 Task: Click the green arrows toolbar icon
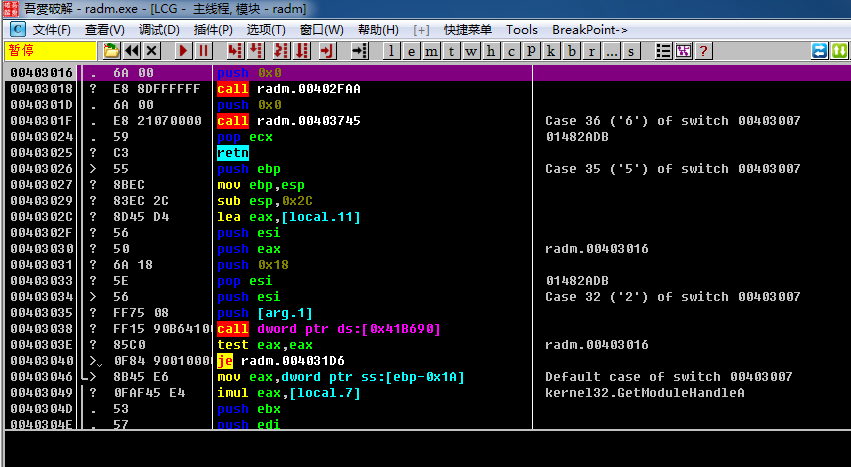click(840, 51)
